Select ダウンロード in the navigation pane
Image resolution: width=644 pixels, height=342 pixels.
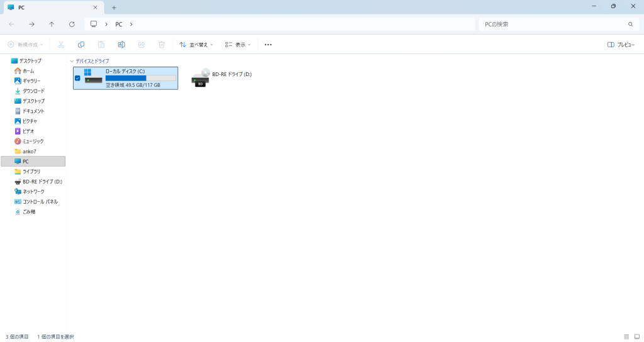click(33, 91)
